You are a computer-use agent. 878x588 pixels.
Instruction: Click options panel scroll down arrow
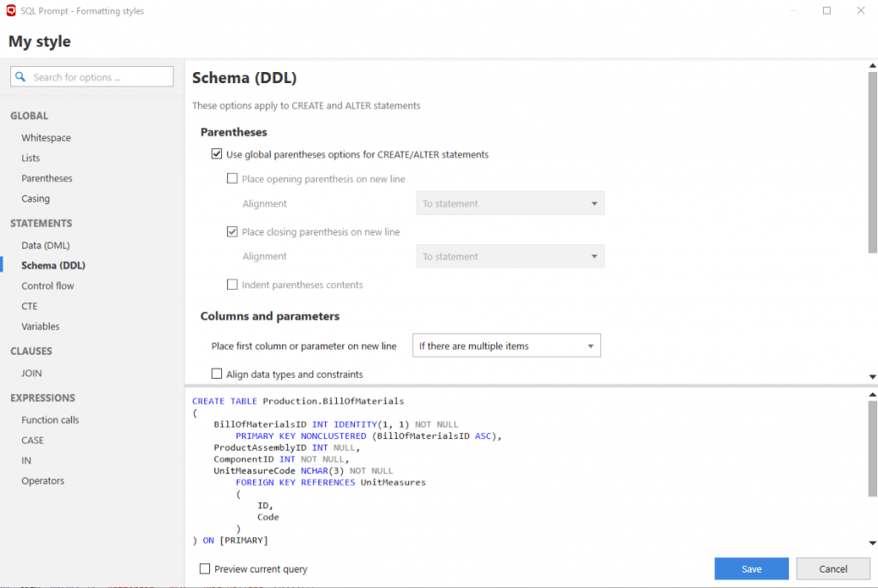click(872, 377)
